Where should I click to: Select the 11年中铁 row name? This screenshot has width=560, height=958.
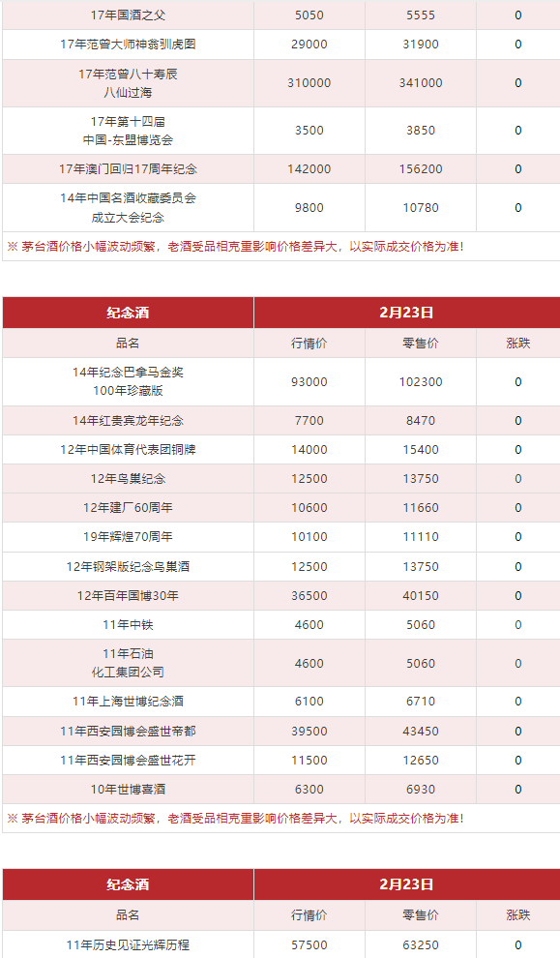click(x=128, y=625)
